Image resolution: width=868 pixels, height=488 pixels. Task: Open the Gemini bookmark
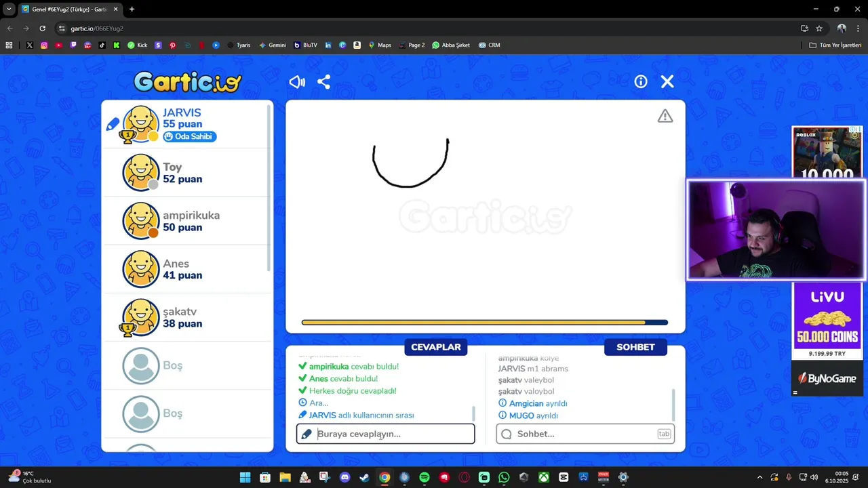coord(272,45)
